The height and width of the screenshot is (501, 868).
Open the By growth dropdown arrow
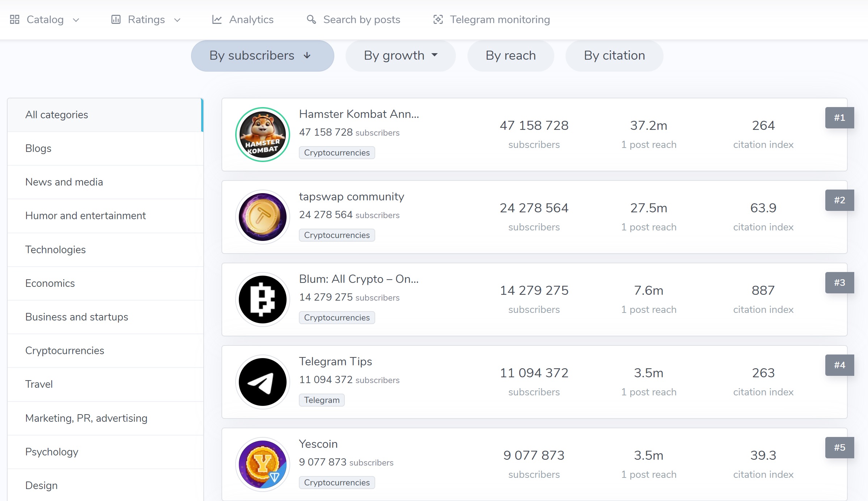point(435,55)
